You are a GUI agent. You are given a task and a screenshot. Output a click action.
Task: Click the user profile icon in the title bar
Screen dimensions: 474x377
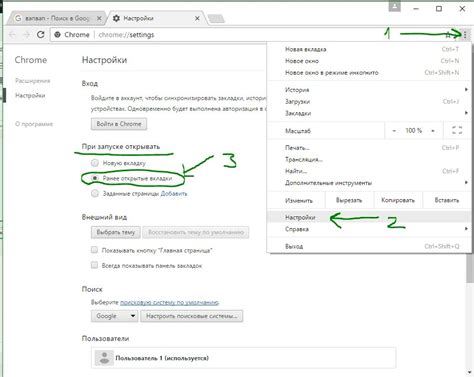394,6
